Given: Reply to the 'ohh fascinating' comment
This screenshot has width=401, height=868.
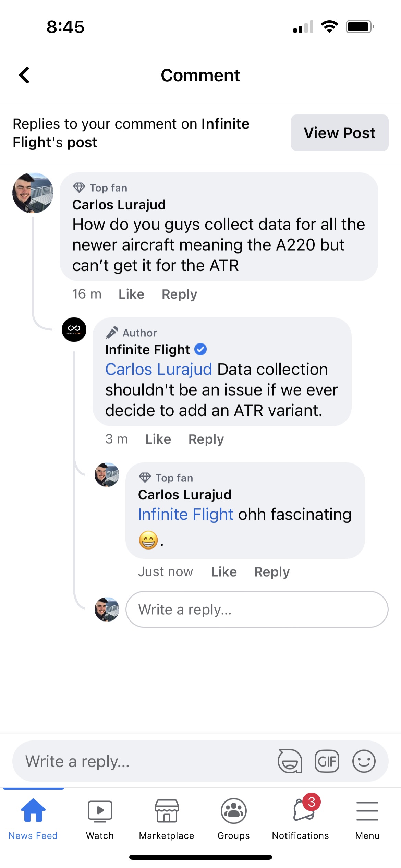Looking at the screenshot, I should pos(272,572).
